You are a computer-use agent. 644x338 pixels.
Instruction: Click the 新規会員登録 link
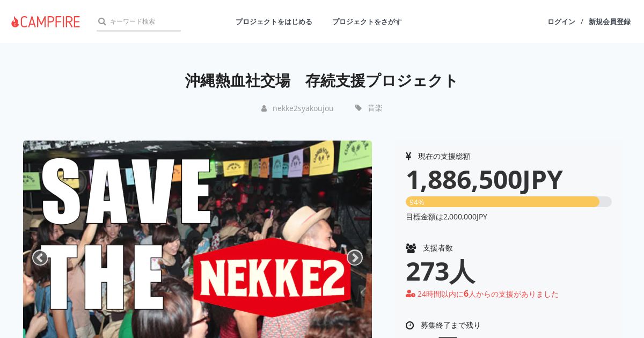click(610, 21)
